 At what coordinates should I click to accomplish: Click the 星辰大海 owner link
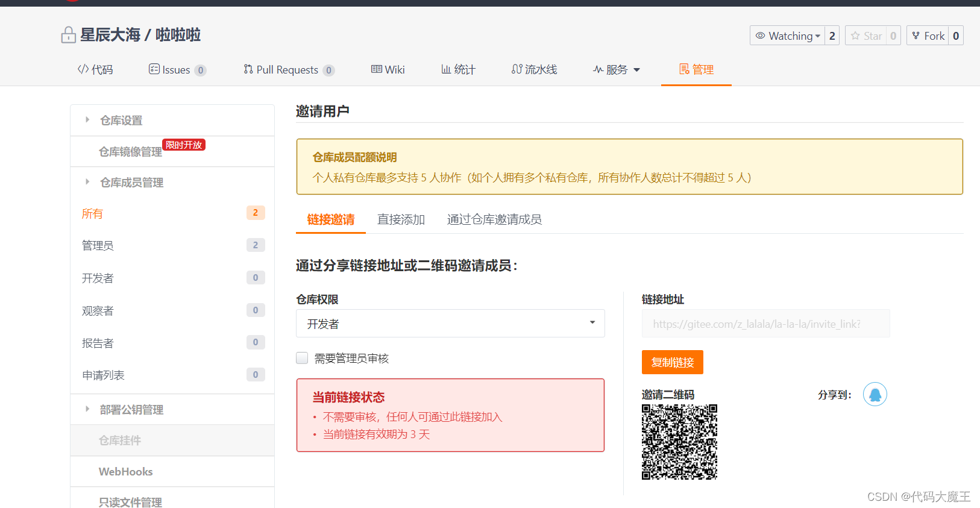(110, 35)
